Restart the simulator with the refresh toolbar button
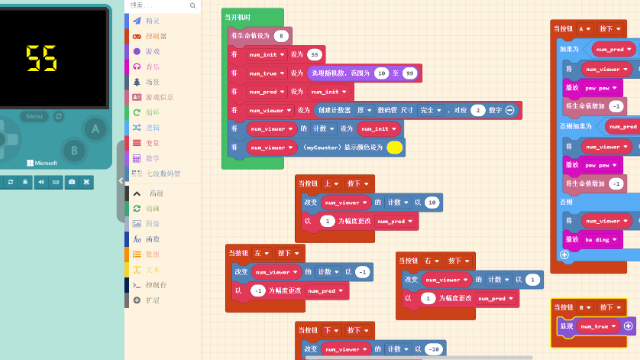This screenshot has width=640, height=360. click(x=11, y=182)
